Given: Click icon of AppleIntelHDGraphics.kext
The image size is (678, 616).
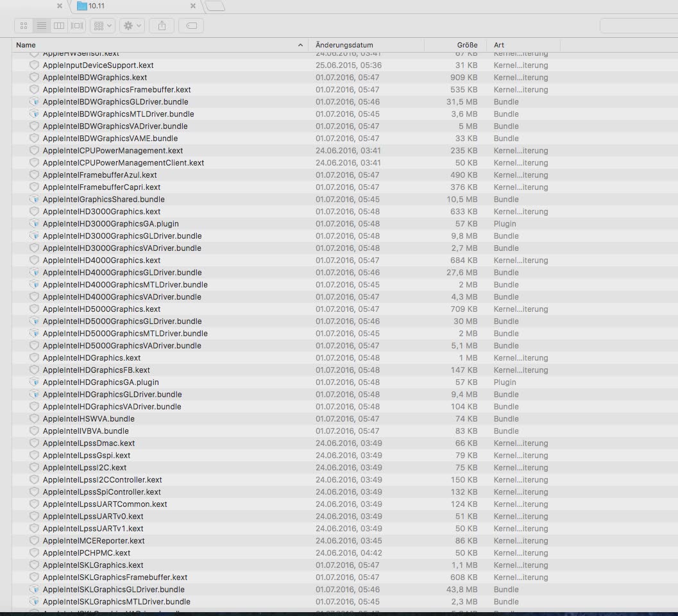Looking at the screenshot, I should tap(34, 358).
